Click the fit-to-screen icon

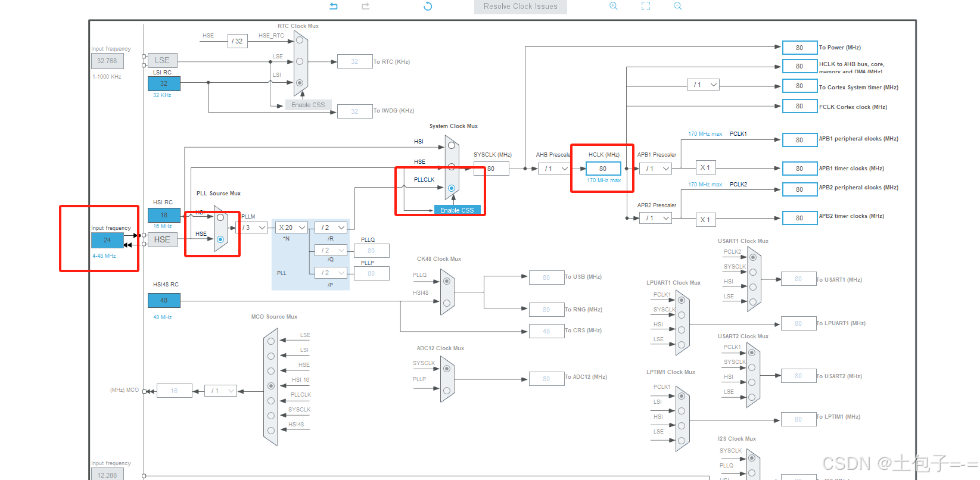pyautogui.click(x=645, y=6)
